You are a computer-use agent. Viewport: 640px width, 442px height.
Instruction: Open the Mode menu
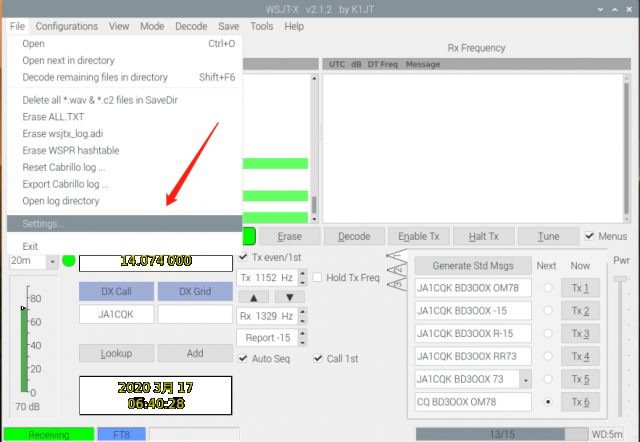(152, 27)
